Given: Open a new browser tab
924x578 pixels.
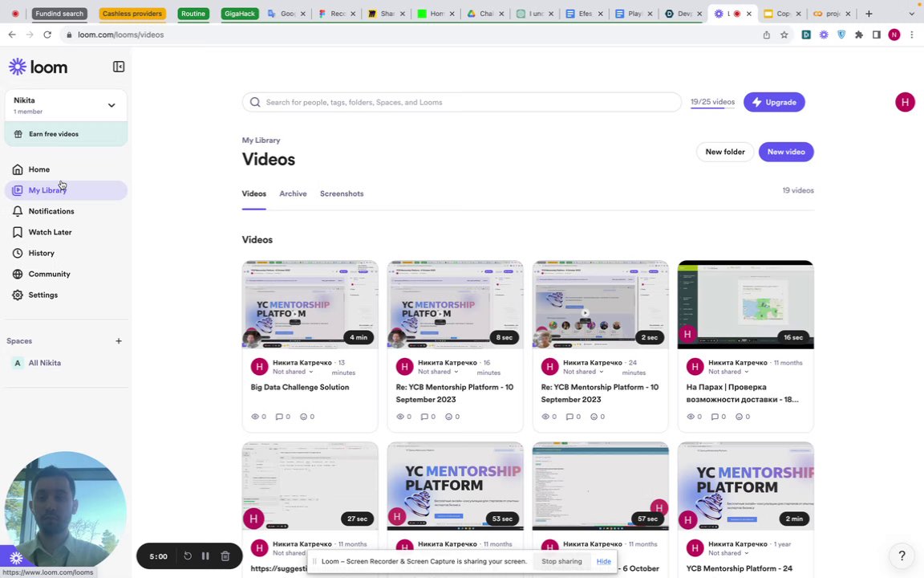Looking at the screenshot, I should coord(869,14).
